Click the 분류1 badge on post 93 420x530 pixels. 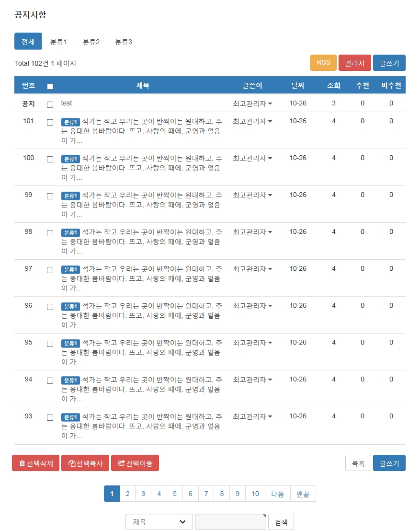(70, 417)
